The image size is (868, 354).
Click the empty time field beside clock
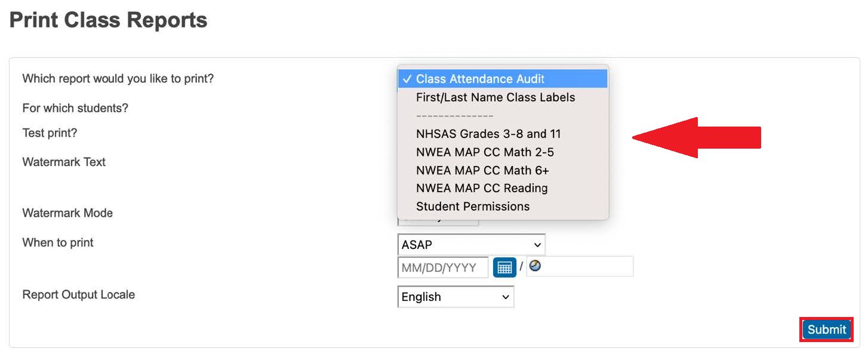tap(586, 266)
